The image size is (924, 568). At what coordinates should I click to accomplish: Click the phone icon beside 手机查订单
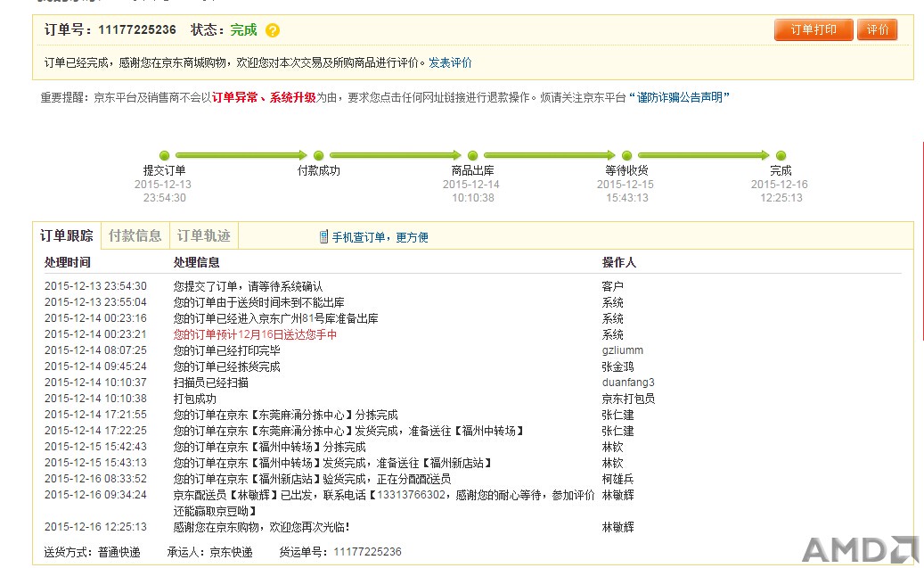323,237
